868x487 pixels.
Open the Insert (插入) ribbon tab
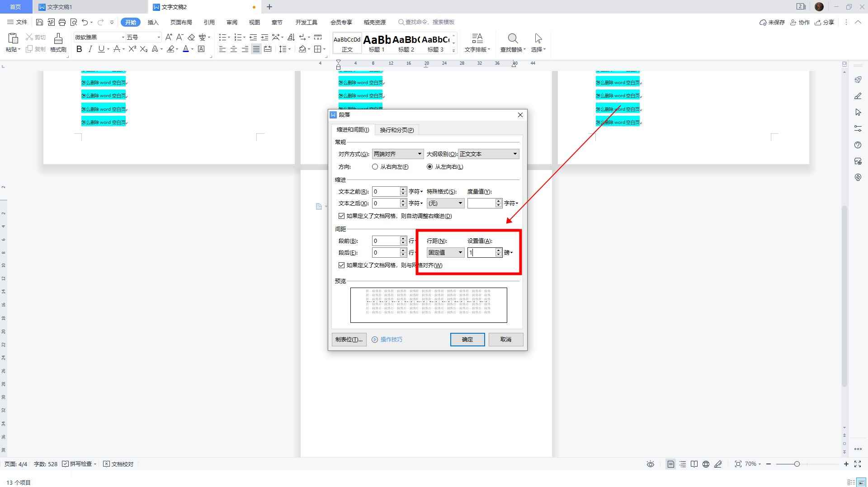click(x=153, y=22)
